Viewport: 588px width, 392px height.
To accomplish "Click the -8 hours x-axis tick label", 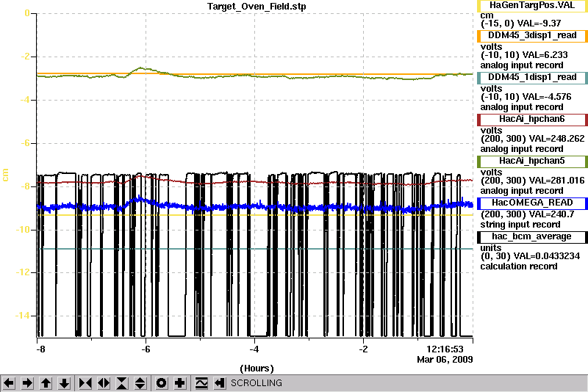I will (40, 349).
